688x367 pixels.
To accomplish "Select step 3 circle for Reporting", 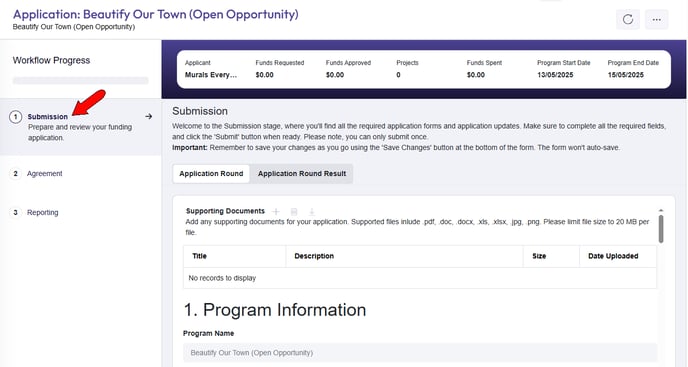I will tap(15, 212).
